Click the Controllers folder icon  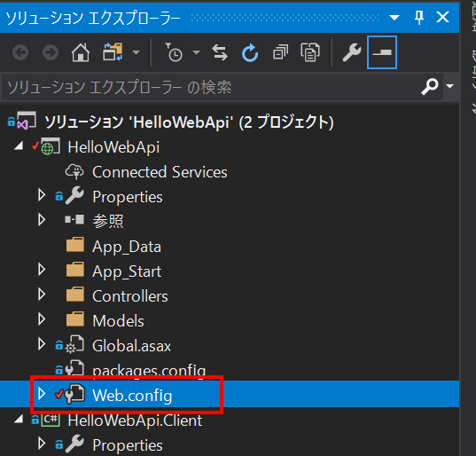pos(75,294)
